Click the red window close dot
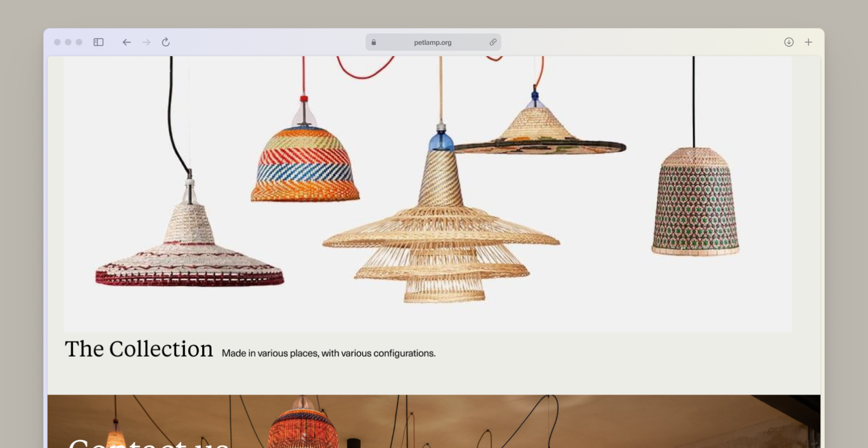 (57, 42)
